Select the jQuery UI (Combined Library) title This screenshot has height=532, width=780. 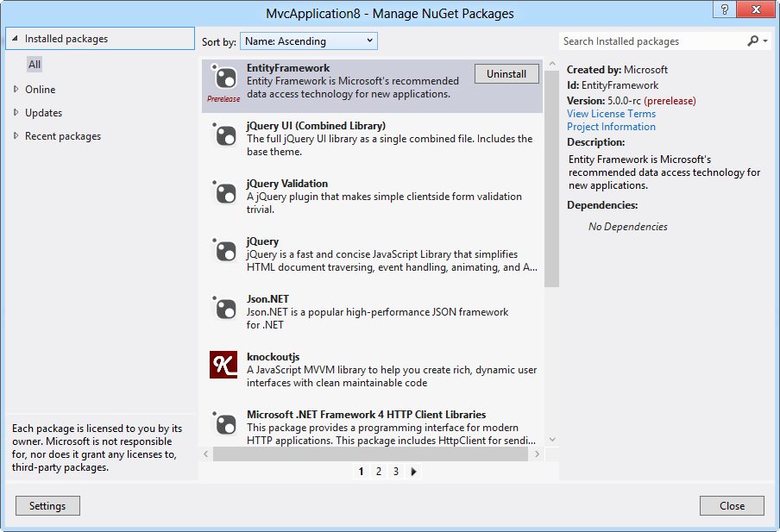(x=316, y=126)
